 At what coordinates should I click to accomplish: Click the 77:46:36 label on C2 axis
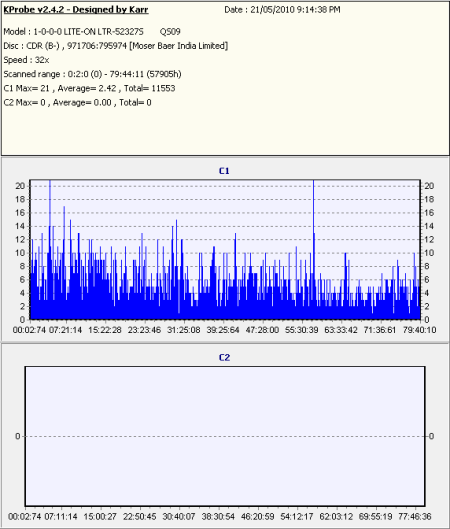tap(415, 517)
